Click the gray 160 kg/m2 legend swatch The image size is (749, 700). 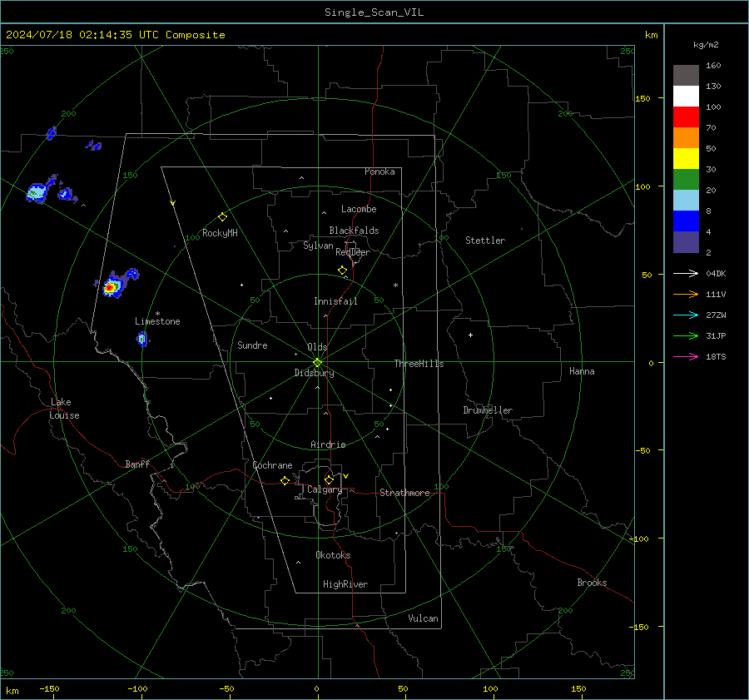(686, 76)
